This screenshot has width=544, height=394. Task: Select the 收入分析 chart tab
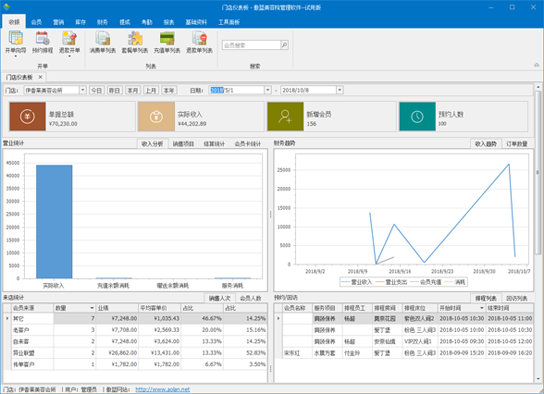pos(152,144)
